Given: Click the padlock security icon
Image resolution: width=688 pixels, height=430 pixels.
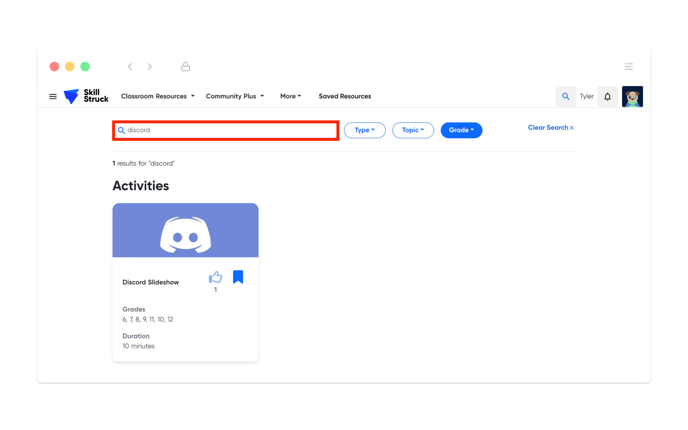Looking at the screenshot, I should [186, 67].
